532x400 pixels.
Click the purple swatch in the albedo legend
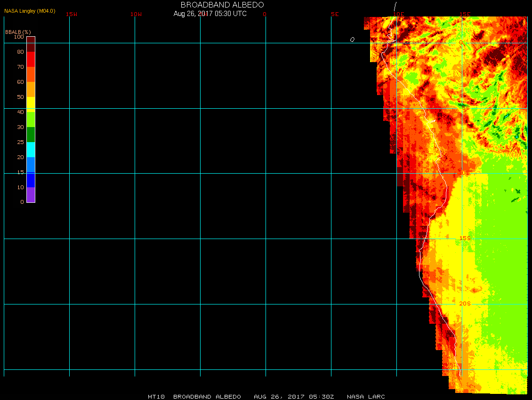(x=31, y=195)
